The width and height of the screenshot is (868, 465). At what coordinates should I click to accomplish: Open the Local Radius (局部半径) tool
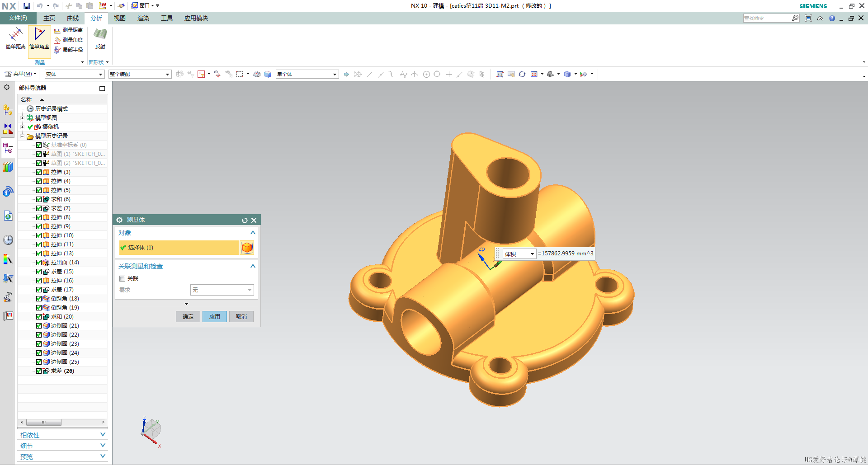point(68,50)
